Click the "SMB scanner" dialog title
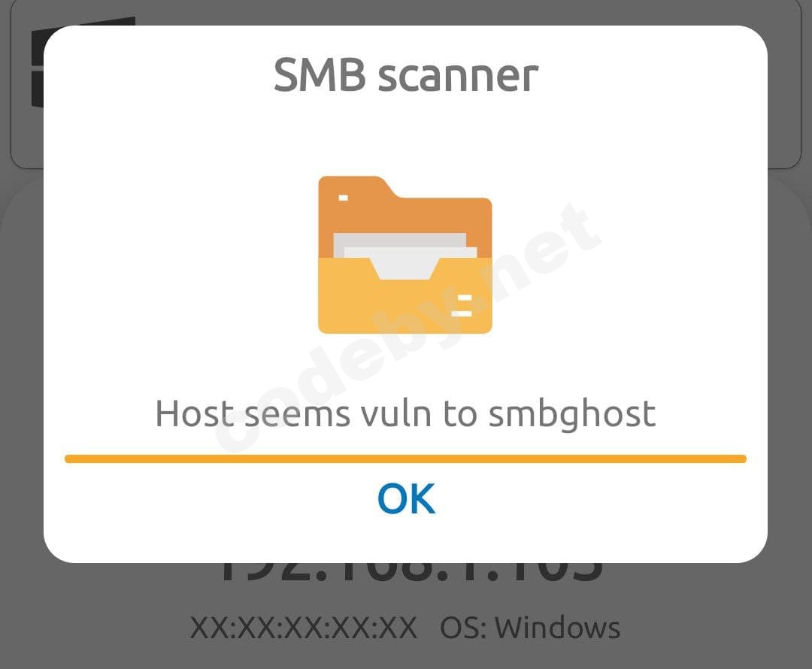 click(x=405, y=76)
